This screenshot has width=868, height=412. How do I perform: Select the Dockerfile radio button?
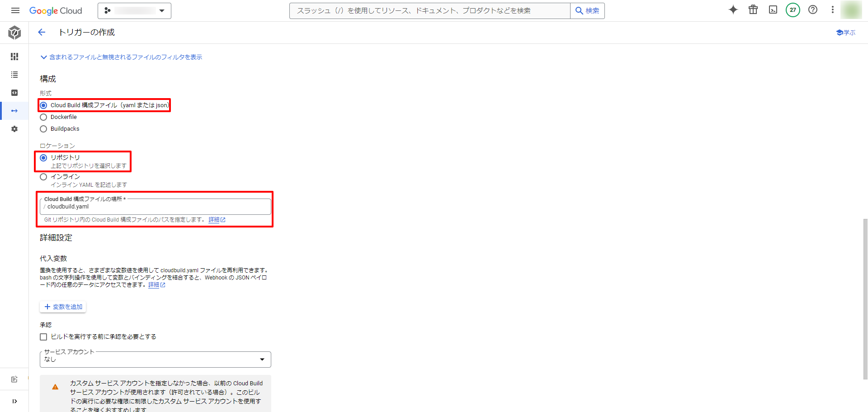tap(43, 117)
